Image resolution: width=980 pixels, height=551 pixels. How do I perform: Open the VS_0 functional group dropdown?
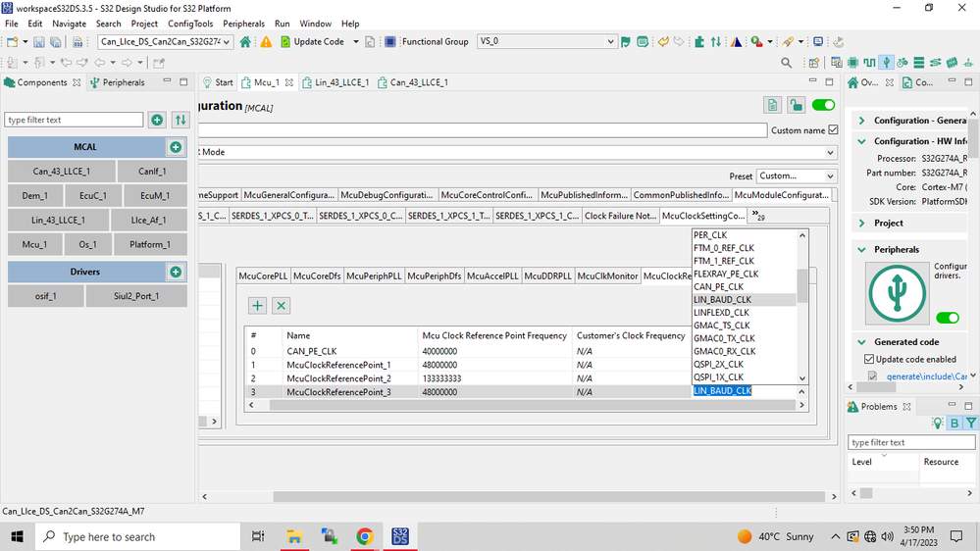tap(610, 42)
